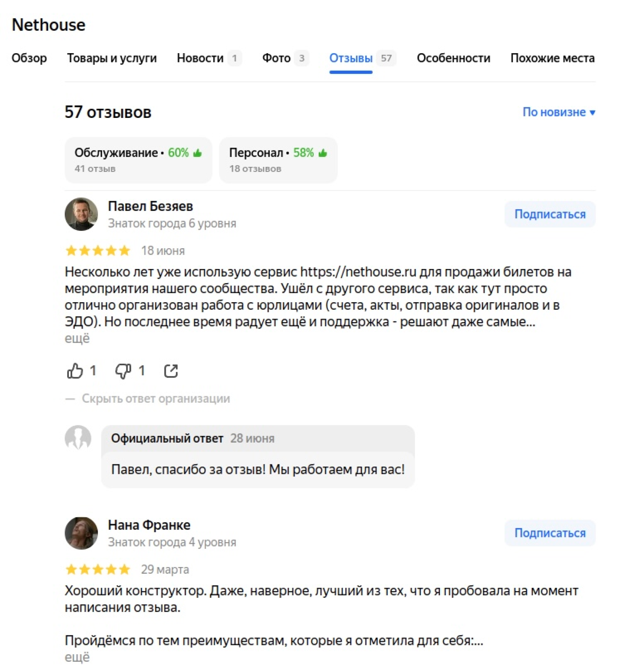
Task: Switch to the Фото tab
Action: (x=276, y=58)
